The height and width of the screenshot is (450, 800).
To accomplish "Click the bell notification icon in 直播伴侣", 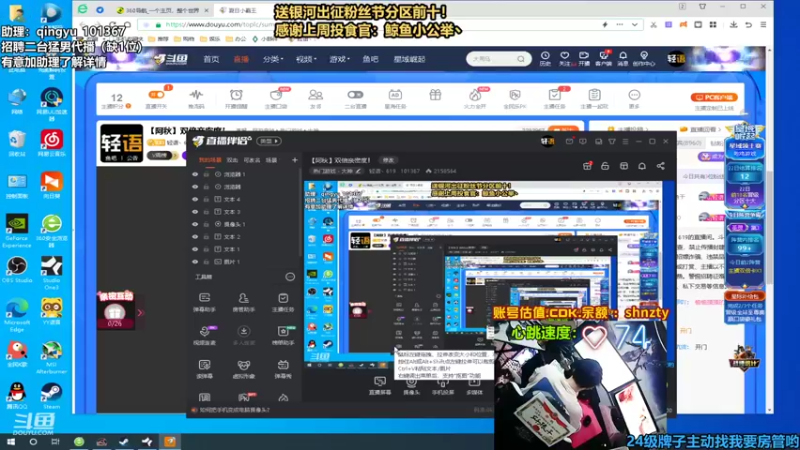I will coord(642,166).
